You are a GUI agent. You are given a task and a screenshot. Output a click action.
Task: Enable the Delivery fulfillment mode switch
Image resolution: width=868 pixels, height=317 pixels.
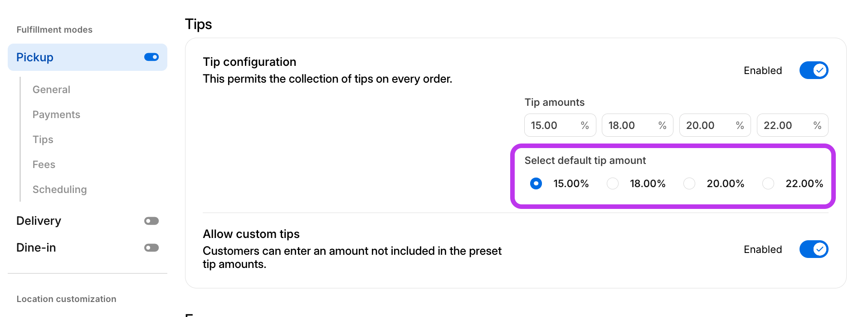(x=151, y=221)
